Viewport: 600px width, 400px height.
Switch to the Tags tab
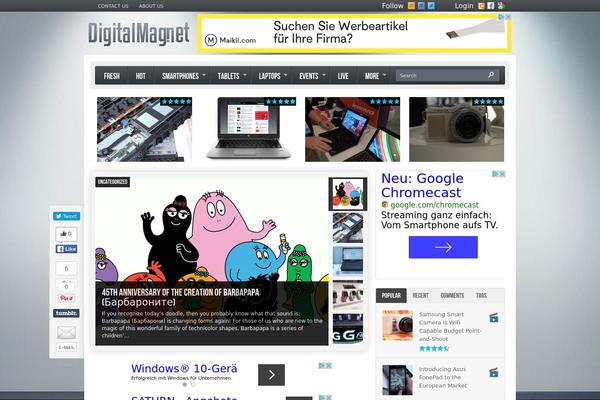481,296
